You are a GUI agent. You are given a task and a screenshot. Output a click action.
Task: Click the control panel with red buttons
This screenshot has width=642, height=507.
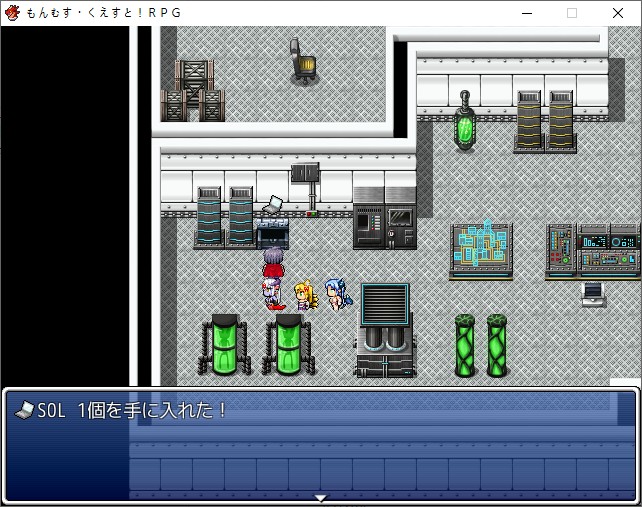(x=561, y=250)
